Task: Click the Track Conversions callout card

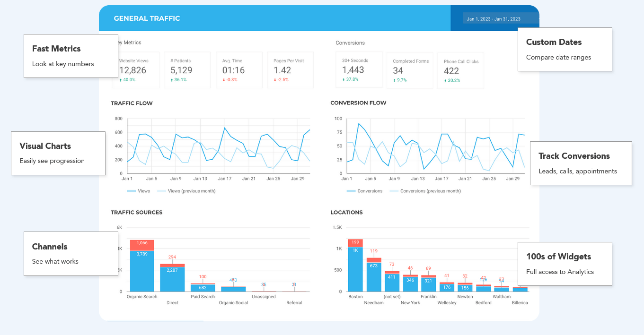Action: (x=581, y=163)
